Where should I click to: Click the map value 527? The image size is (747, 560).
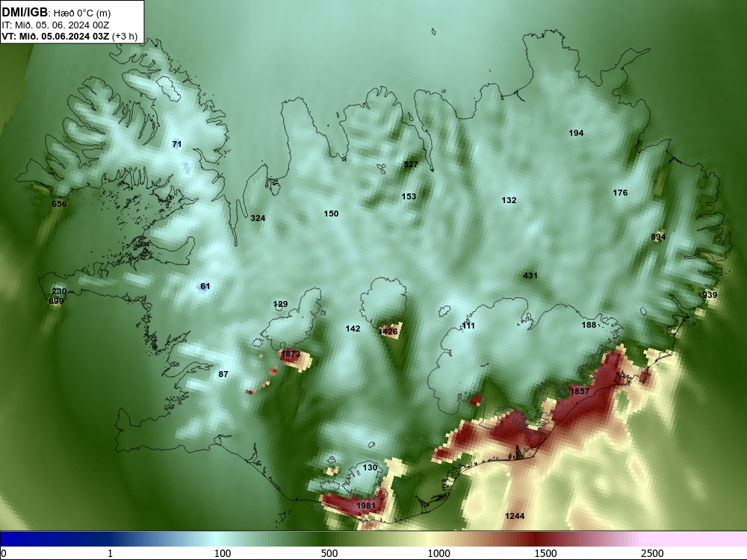coord(411,164)
